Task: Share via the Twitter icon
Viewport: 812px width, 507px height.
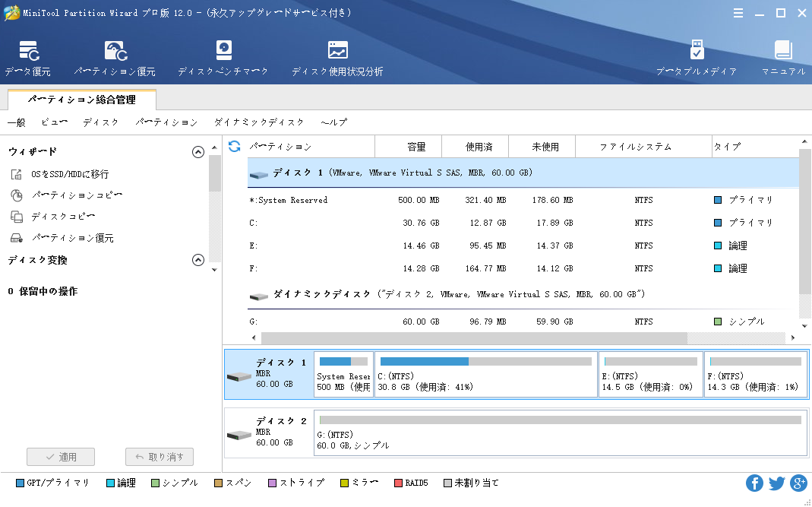Action: [776, 483]
